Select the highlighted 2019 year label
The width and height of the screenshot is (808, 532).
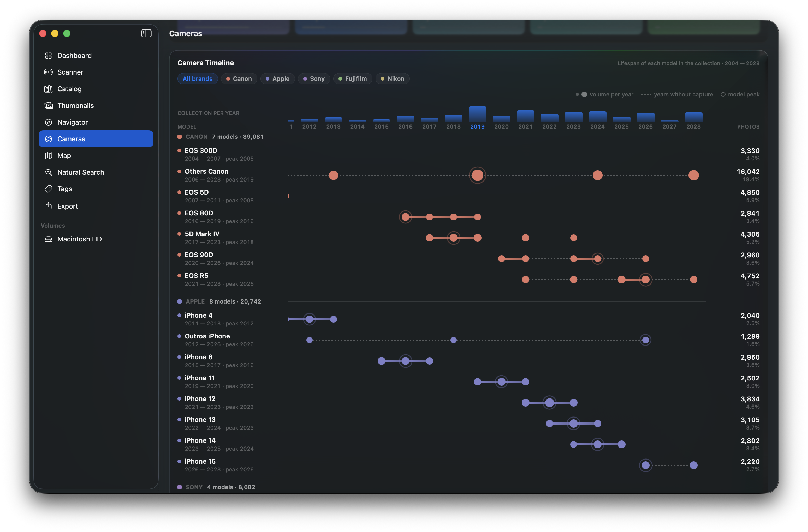click(x=477, y=126)
